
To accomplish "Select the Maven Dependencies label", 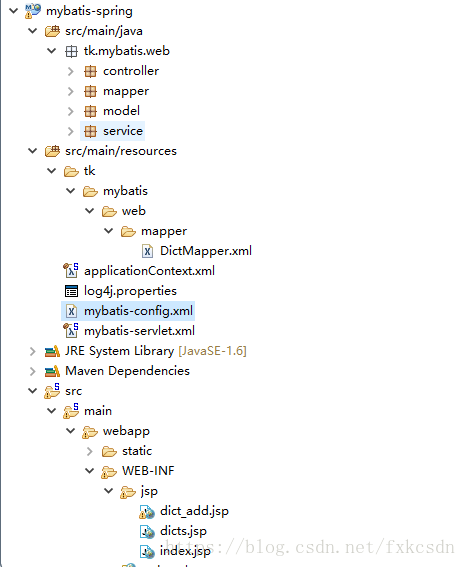I will pyautogui.click(x=127, y=371).
